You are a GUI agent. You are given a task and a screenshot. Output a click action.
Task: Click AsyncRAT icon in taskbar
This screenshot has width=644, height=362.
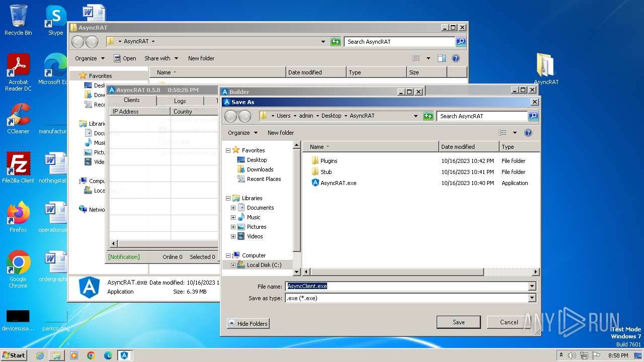[124, 355]
